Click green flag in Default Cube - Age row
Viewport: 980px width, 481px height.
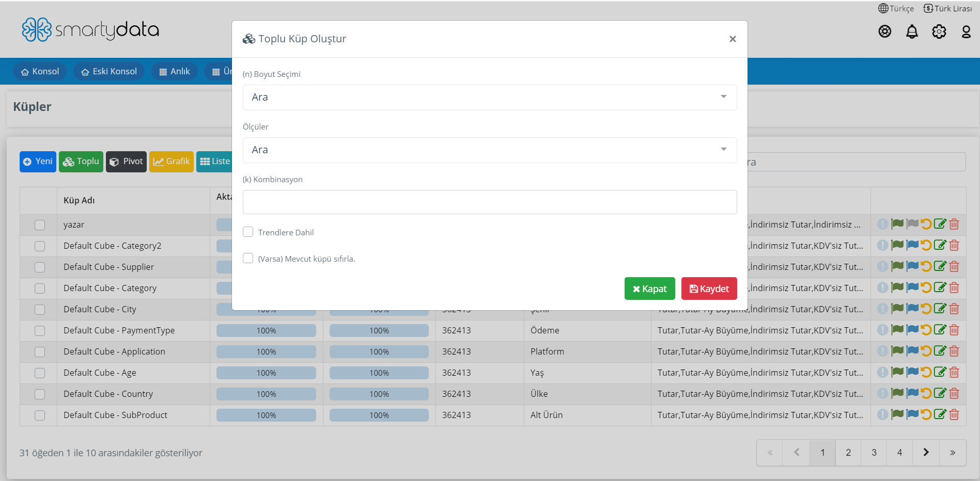point(897,372)
